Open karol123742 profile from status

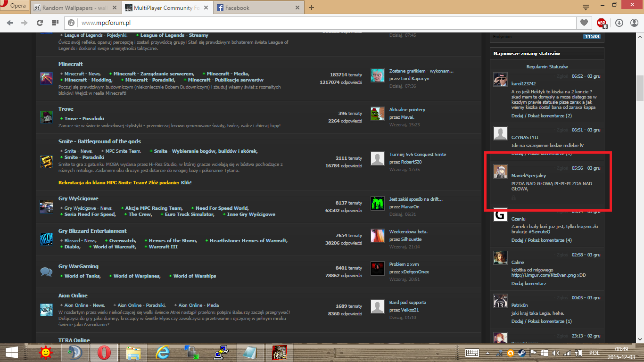click(x=524, y=83)
